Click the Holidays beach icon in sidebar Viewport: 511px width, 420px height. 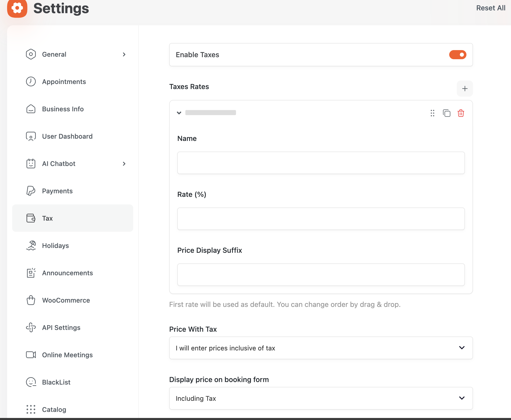(x=31, y=245)
